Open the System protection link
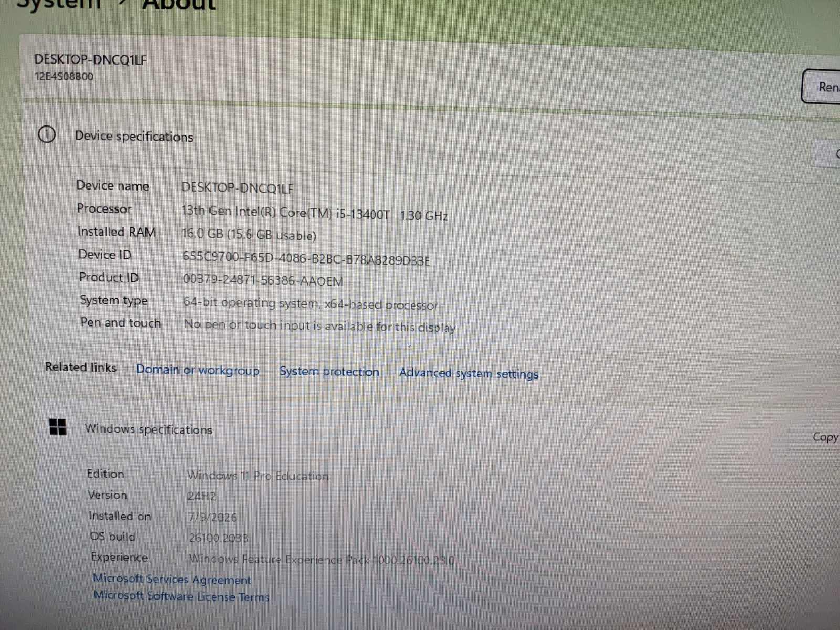This screenshot has width=840, height=630. (x=329, y=372)
